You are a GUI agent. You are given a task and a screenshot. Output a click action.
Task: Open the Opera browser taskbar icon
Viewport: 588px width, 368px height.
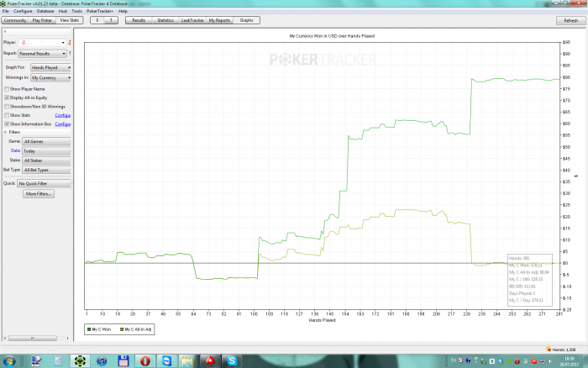[x=145, y=361]
